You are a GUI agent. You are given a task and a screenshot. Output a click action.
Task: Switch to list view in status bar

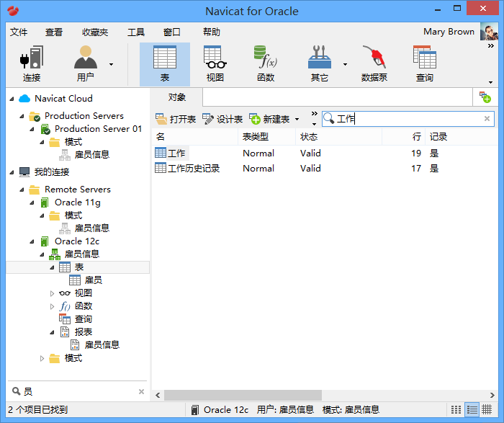coord(472,409)
